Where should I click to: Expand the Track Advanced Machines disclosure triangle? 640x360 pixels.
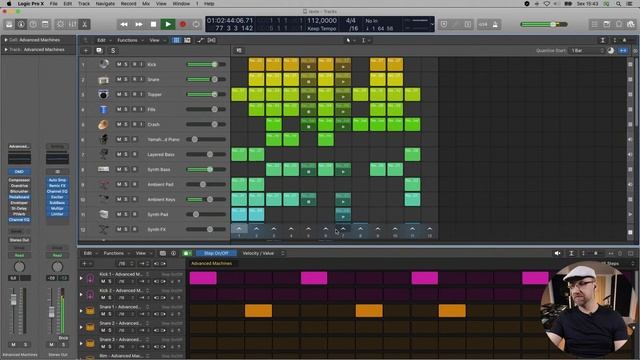pyautogui.click(x=6, y=49)
